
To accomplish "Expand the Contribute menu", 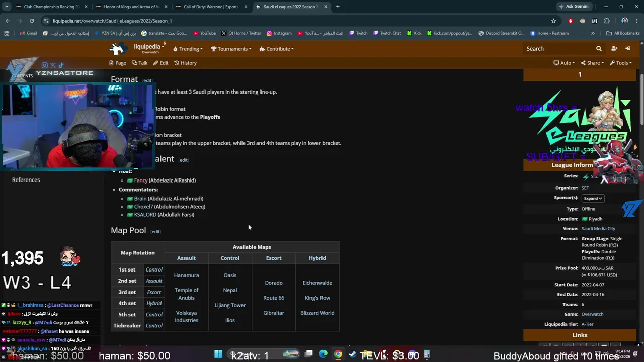I will pos(277,49).
